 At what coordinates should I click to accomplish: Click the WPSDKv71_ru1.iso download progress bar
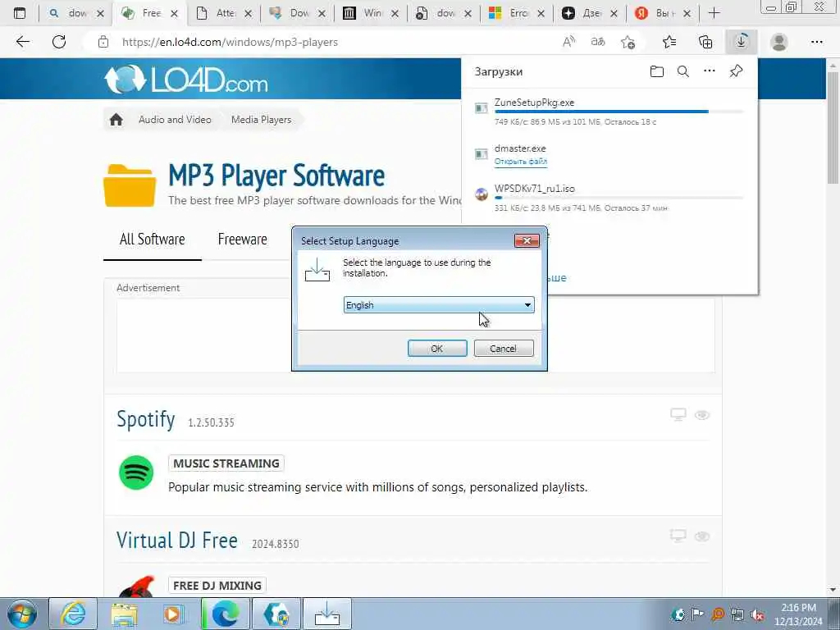point(619,198)
